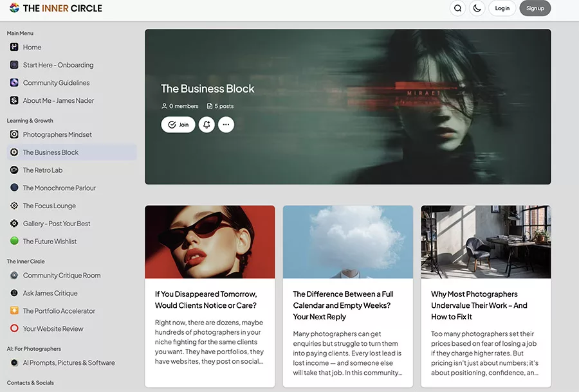The width and height of the screenshot is (579, 392).
Task: Click the Log in button
Action: coord(502,8)
